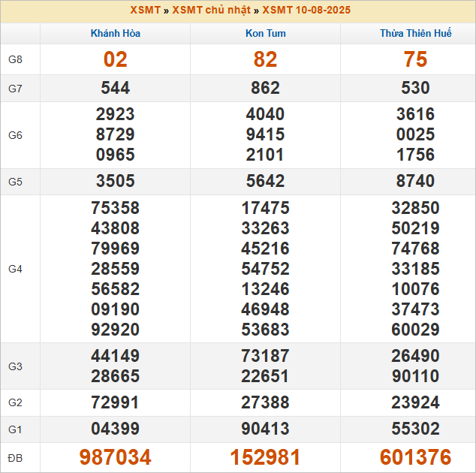Click the G2 number 27388

[x=265, y=403]
